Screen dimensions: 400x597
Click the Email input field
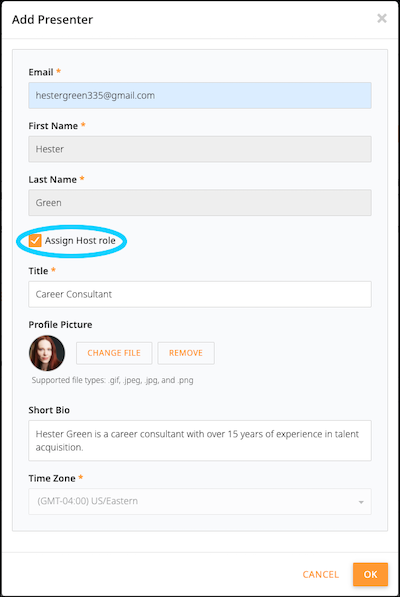pyautogui.click(x=200, y=96)
